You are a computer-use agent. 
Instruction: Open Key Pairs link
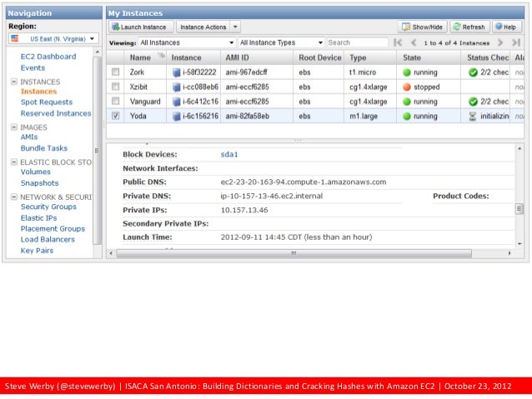pos(37,251)
